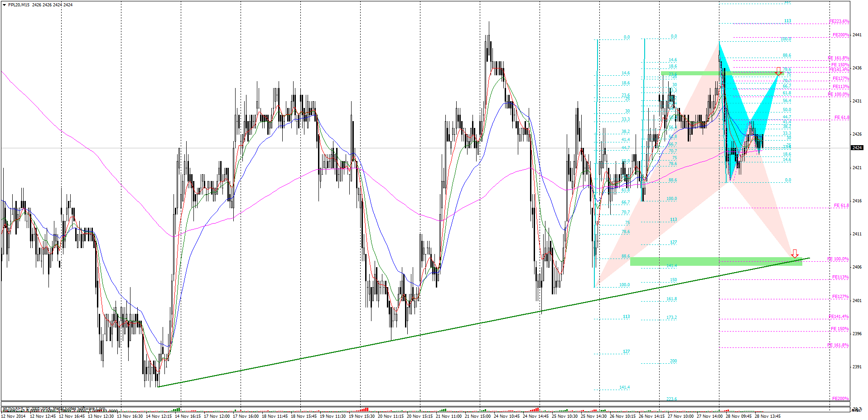The width and height of the screenshot is (868, 420).
Task: Select the cyan 173.2 Fibonacci level label
Action: [x=672, y=317]
